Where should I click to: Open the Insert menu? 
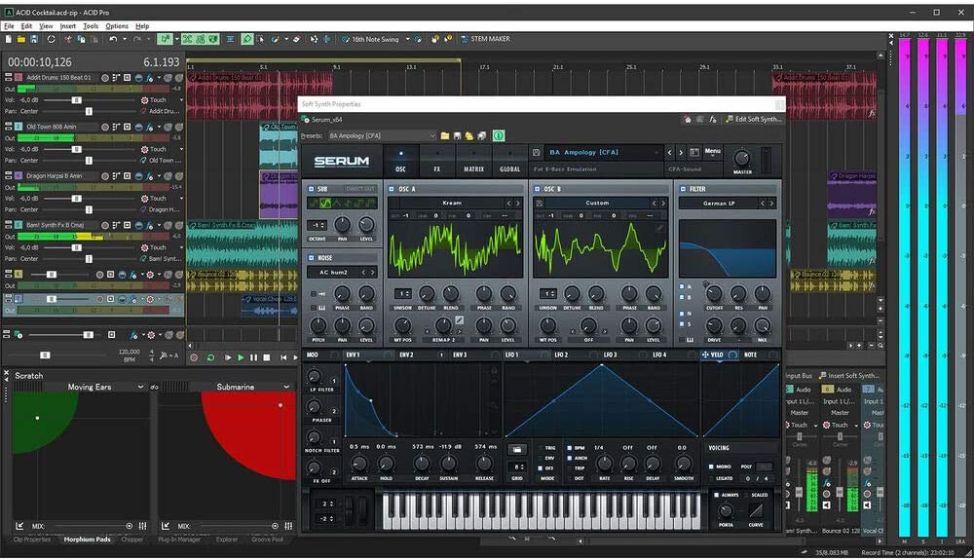click(x=68, y=26)
